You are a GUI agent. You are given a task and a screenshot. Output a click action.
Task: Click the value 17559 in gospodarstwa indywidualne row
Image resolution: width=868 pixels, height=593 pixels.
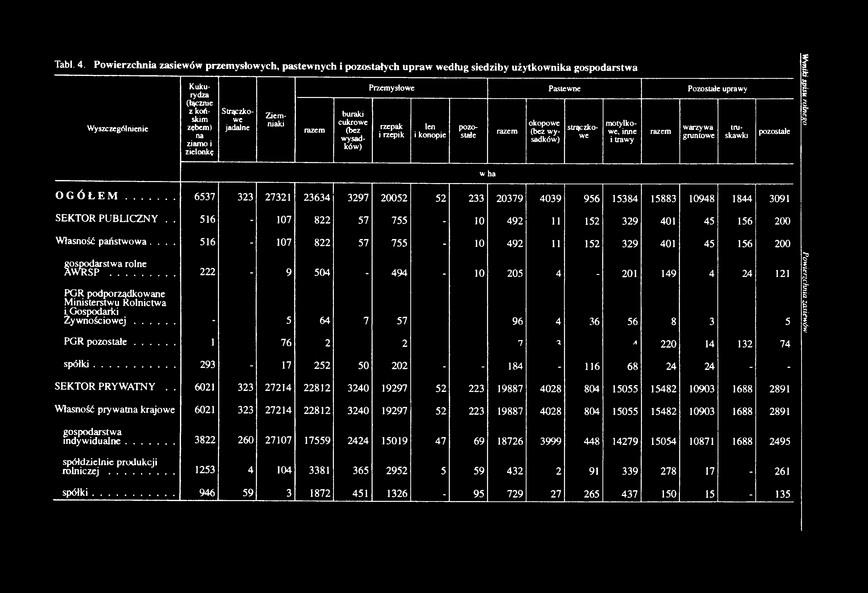(x=317, y=441)
